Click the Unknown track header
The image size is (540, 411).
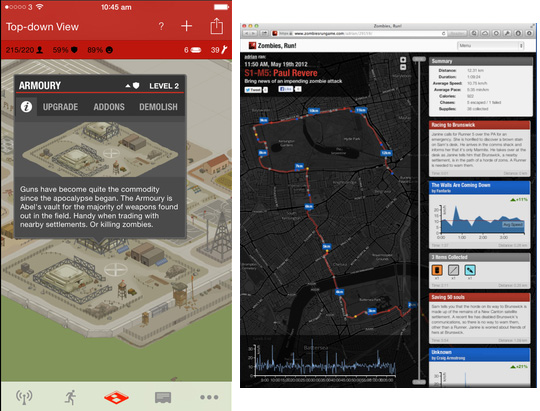tap(479, 355)
